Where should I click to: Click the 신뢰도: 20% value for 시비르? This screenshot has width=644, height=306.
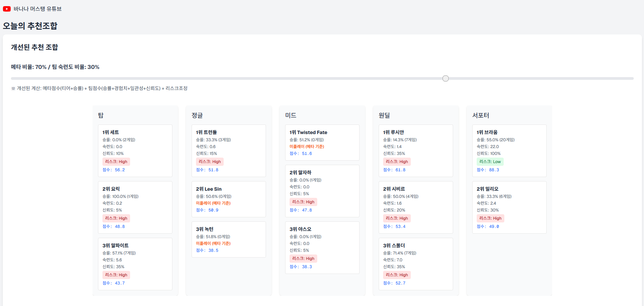click(x=394, y=210)
